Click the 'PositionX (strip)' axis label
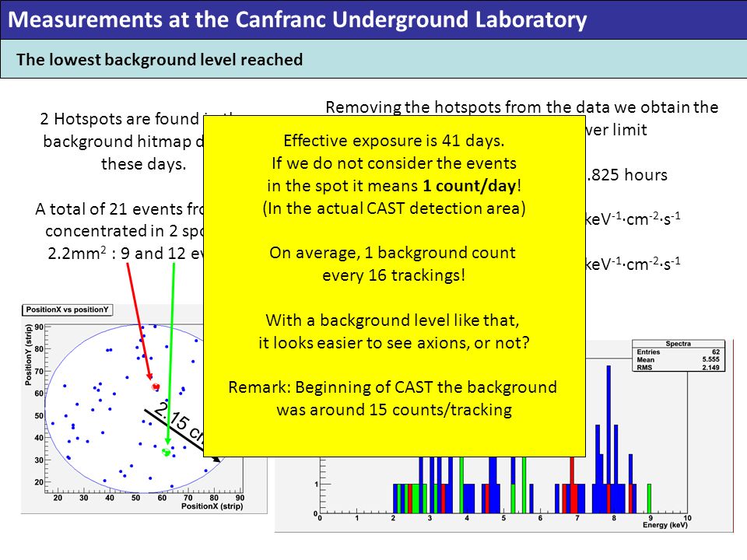This screenshot has width=747, height=560. click(x=212, y=506)
